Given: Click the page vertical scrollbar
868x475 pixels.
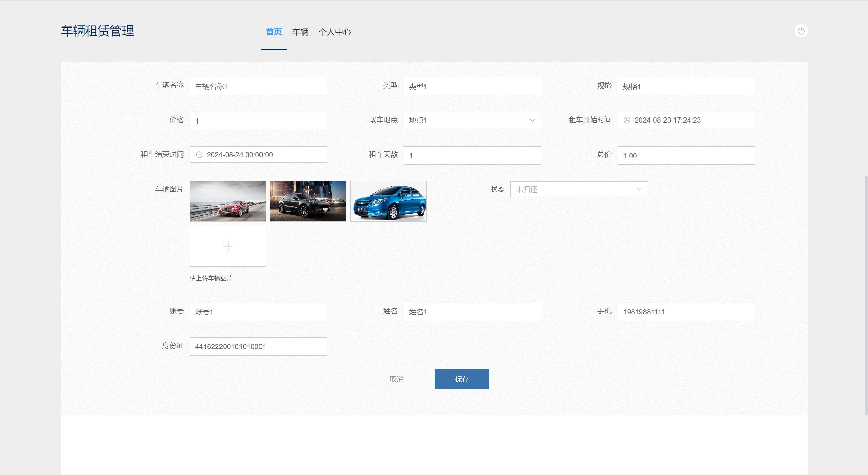Looking at the screenshot, I should coord(865,295).
